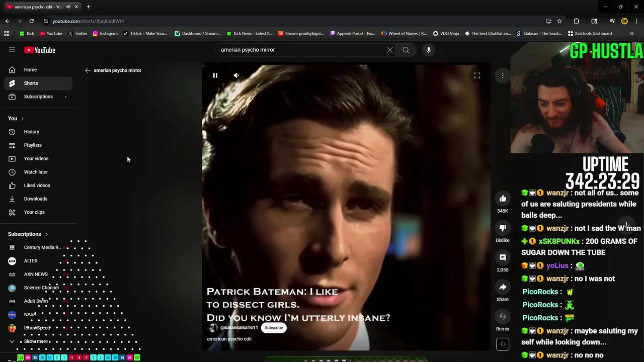Expand the Subscriptions section header

click(28, 234)
